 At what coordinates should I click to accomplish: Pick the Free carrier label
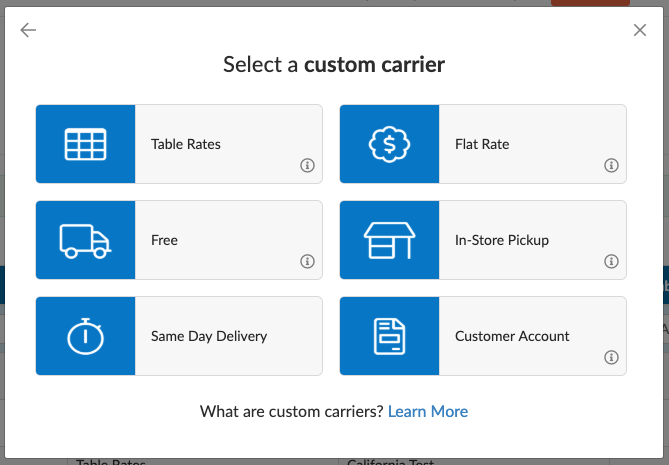pyautogui.click(x=164, y=240)
